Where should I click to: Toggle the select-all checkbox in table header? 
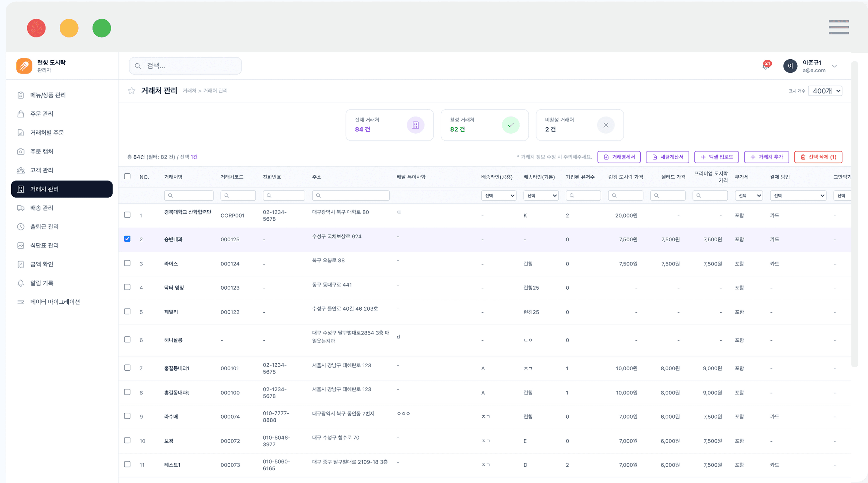click(x=127, y=176)
